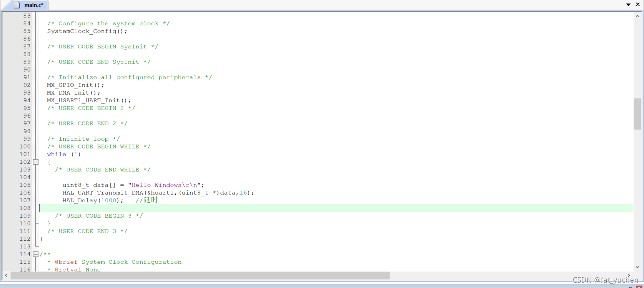The image size is (644, 288).
Task: Collapse the comment block at line 114
Action: tap(36, 254)
